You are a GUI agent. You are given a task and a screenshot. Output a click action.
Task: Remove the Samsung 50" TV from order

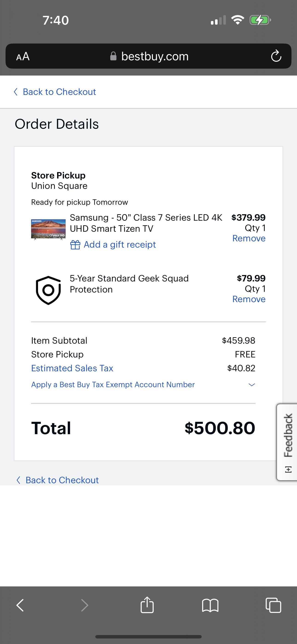[x=249, y=238]
